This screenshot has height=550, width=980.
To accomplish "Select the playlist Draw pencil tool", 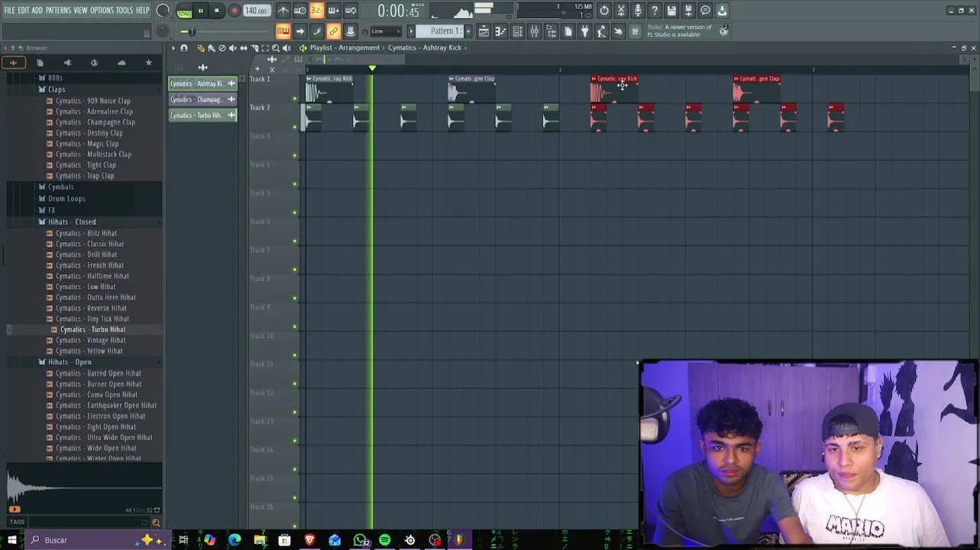I will (201, 47).
